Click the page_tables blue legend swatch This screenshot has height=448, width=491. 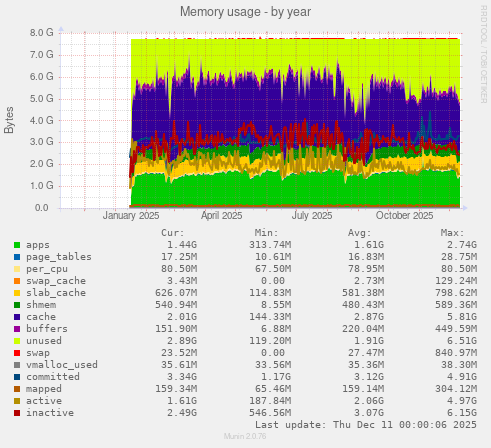[17, 257]
